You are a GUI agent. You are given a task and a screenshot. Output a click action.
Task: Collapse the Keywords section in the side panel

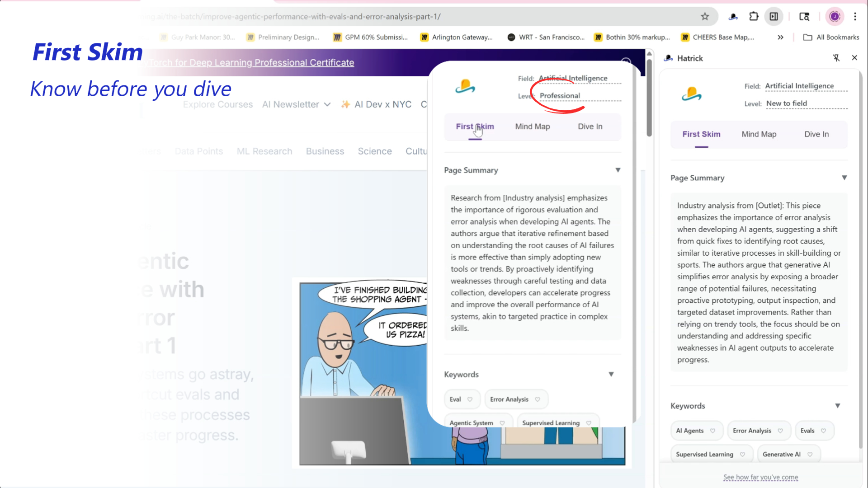coord(837,406)
